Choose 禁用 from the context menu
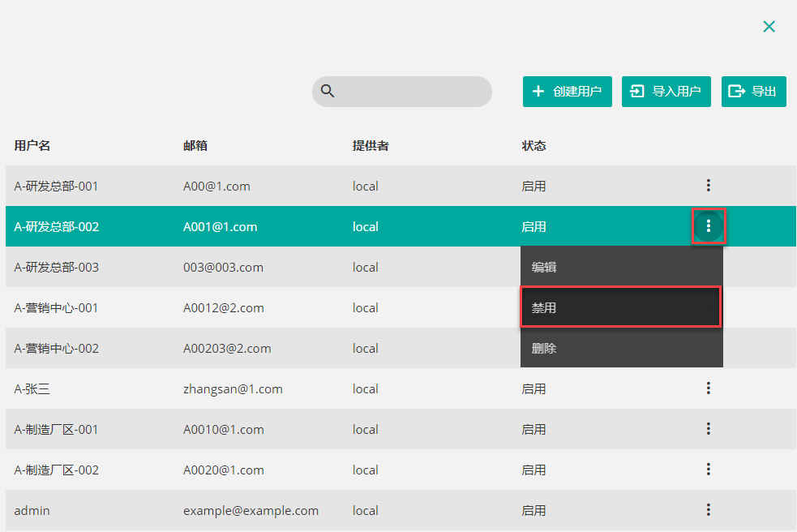The image size is (797, 532). click(x=620, y=307)
